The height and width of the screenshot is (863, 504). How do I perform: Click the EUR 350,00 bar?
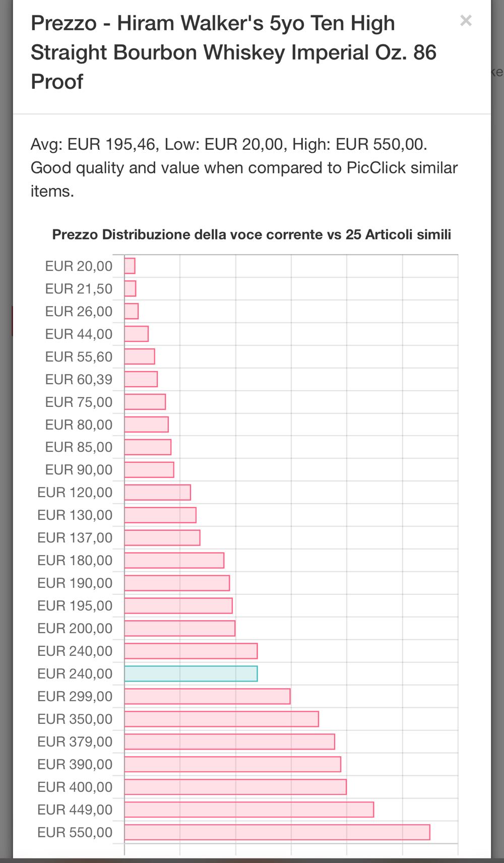tap(221, 719)
